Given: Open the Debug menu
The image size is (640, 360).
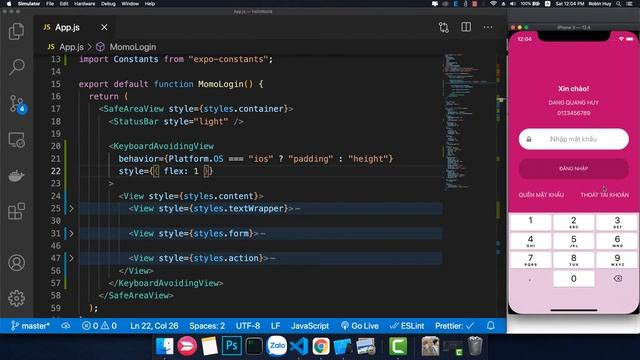Looking at the screenshot, I should pyautogui.click(x=108, y=4).
